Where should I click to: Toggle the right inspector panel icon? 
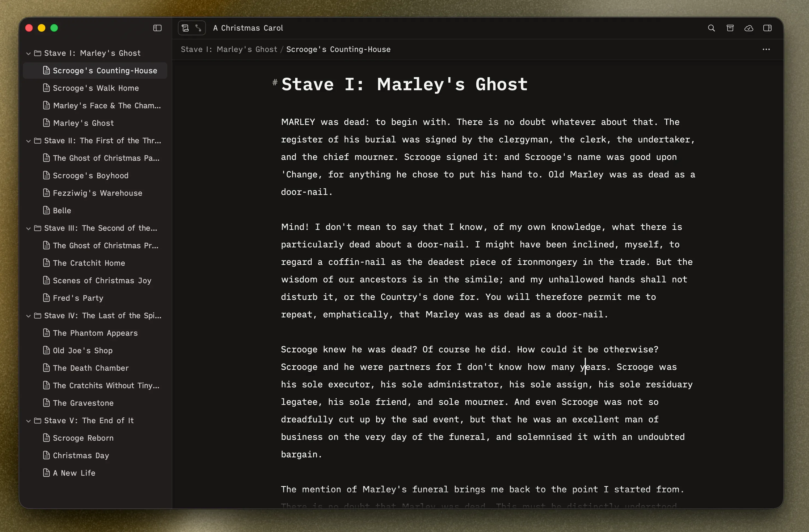(x=767, y=28)
